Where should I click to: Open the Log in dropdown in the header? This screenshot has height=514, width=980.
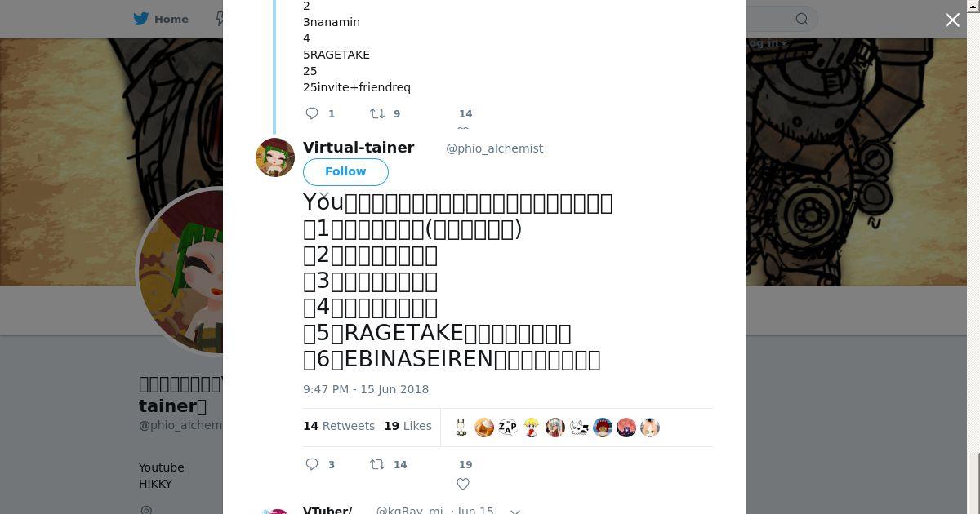(768, 43)
